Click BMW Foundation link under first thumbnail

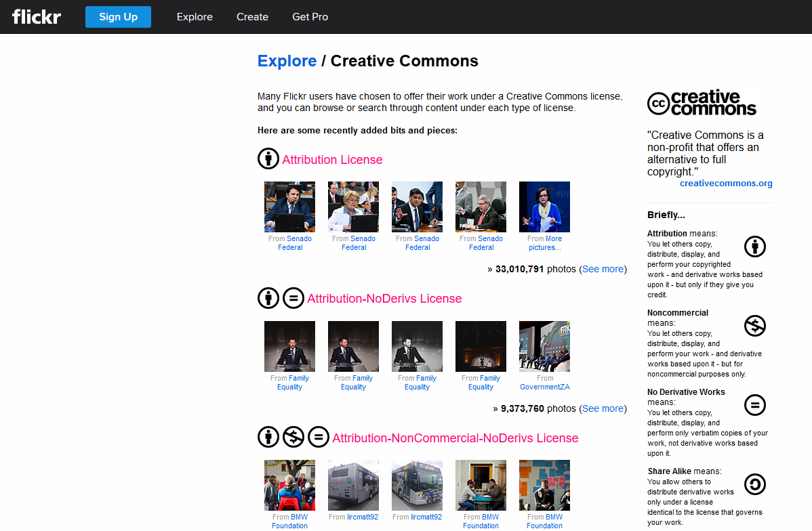[x=290, y=522]
